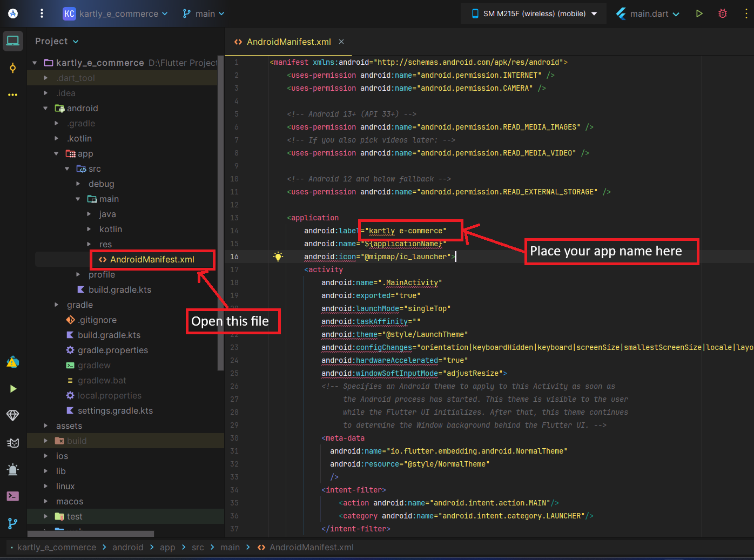The height and width of the screenshot is (560, 754).
Task: Collapse the android folder
Action: [x=45, y=109]
